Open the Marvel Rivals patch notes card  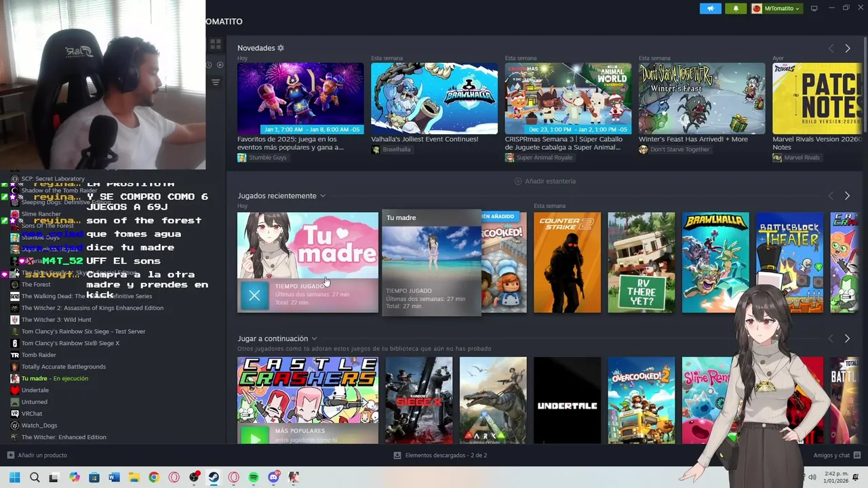click(818, 98)
